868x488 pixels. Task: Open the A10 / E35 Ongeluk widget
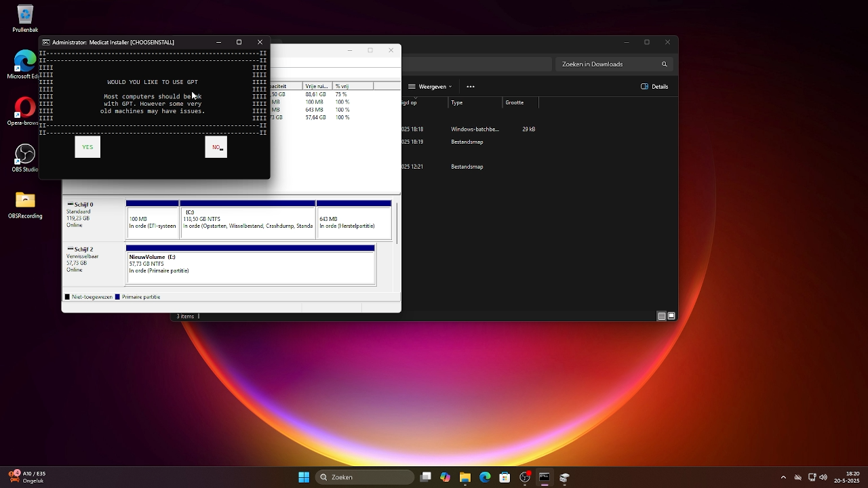click(27, 477)
